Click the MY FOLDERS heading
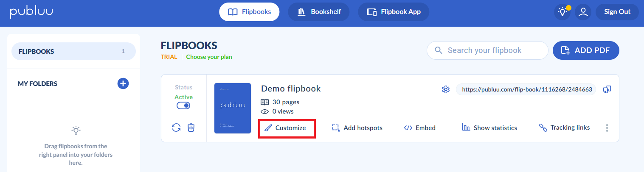This screenshot has width=644, height=172. click(37, 84)
